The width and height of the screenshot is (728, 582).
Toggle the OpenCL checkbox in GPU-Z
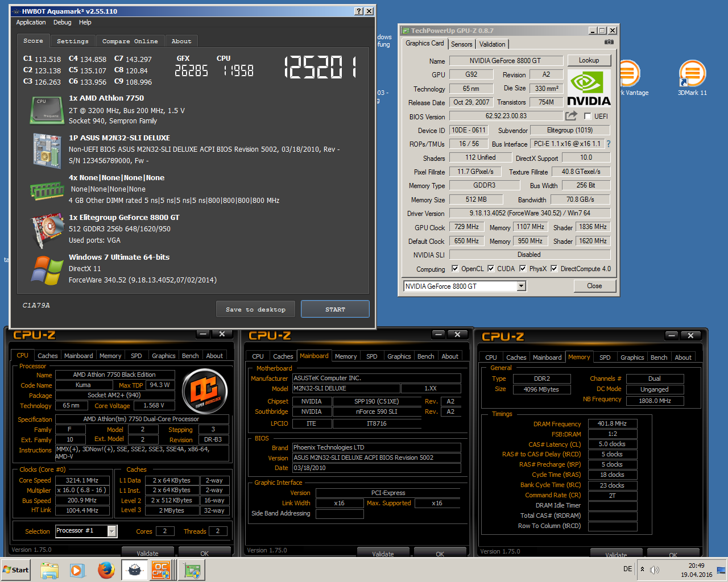(455, 269)
